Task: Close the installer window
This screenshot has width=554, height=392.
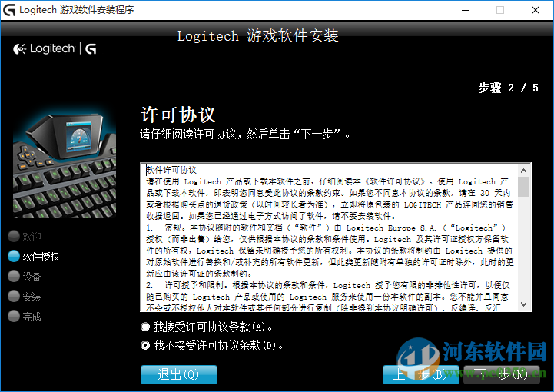Action: 536,10
